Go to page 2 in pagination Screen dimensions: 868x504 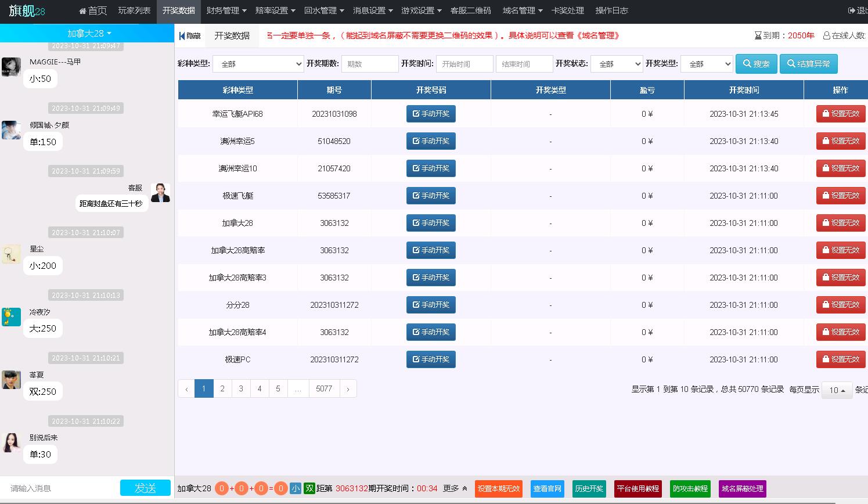[222, 389]
